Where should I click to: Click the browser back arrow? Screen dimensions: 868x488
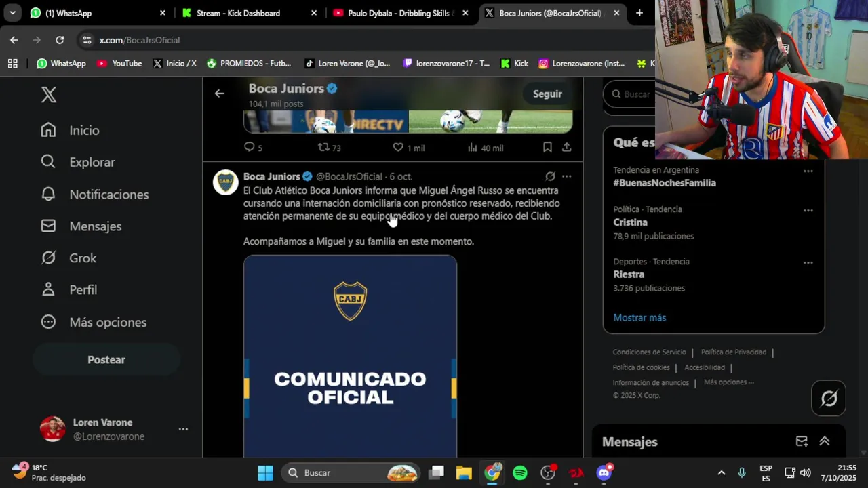[14, 40]
